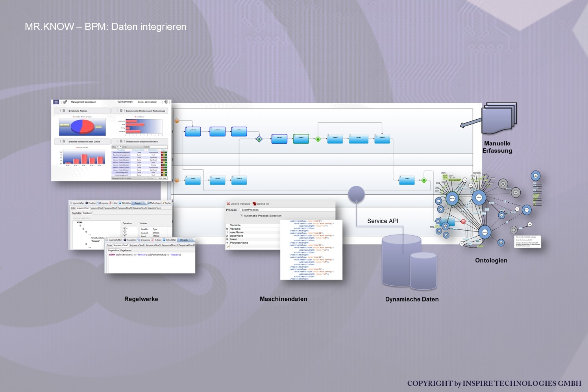Click the plus operation icon under Operations
Viewport: 588px width, 392px height.
[x=126, y=228]
